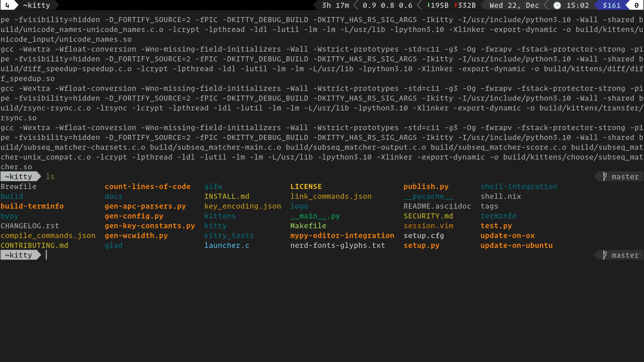Click the update-on-ubuntu file name

click(x=517, y=245)
